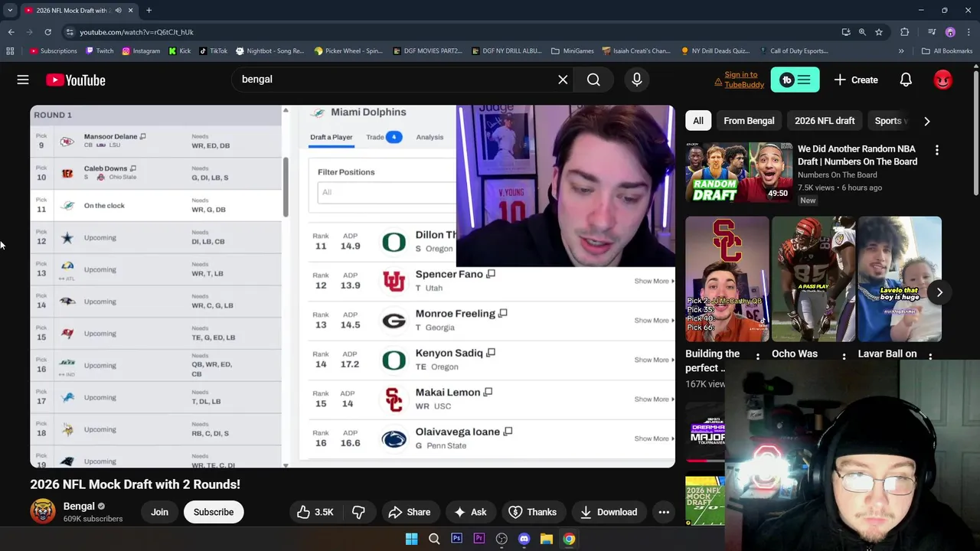Send Thanks to the creator
The height and width of the screenshot is (551, 980).
532,512
